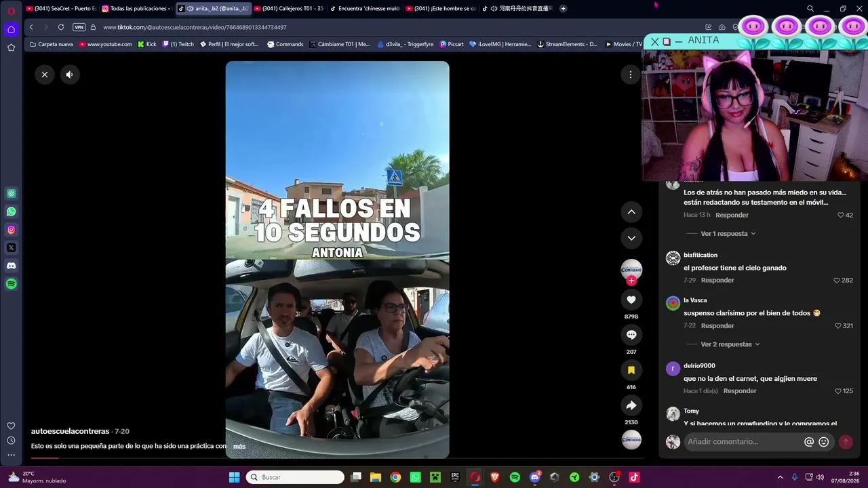The width and height of the screenshot is (868, 488).
Task: Open the Carpeta nueva bookmarks folder
Action: [x=52, y=44]
